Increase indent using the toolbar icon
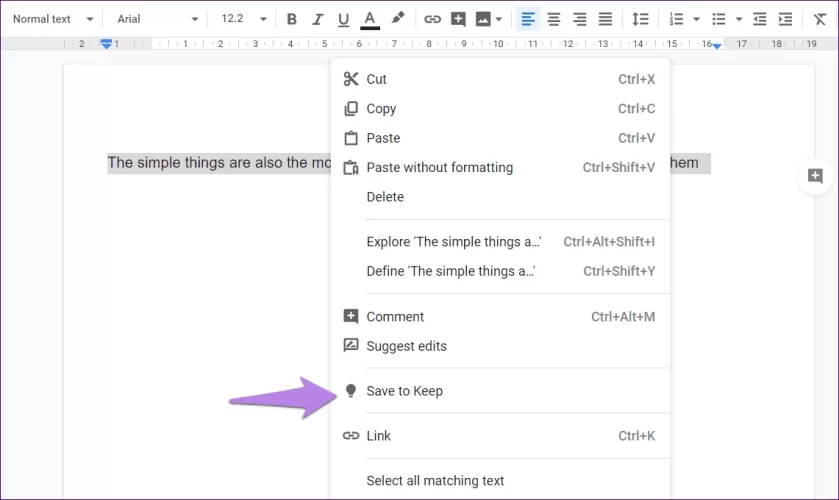 point(786,19)
